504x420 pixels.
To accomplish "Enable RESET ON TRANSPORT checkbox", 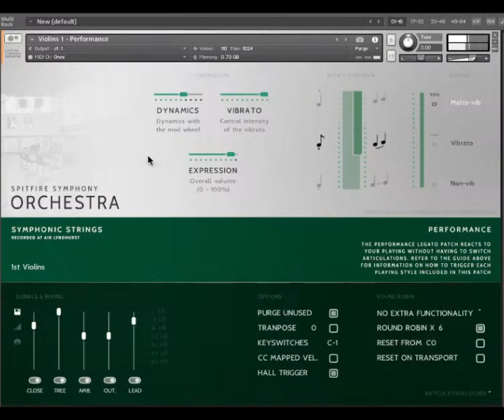I will coord(480,358).
